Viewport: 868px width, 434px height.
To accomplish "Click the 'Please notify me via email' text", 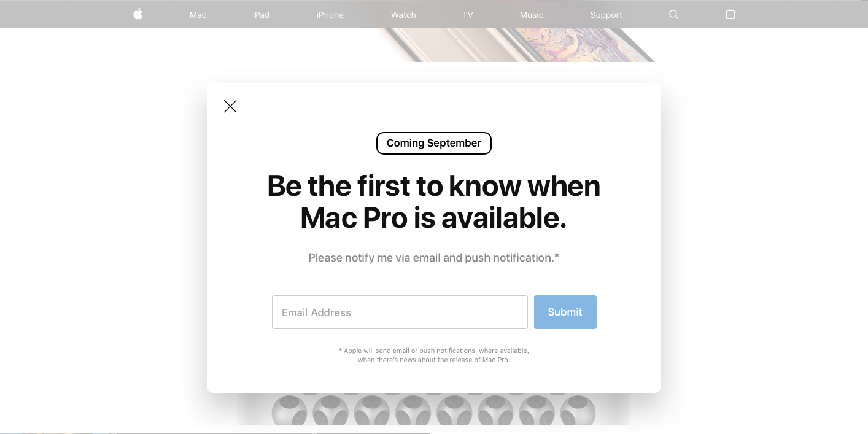I will pos(434,258).
